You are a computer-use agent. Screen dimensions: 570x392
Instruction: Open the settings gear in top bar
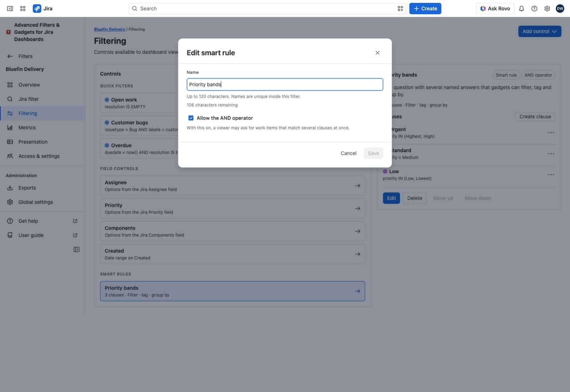[x=547, y=9]
